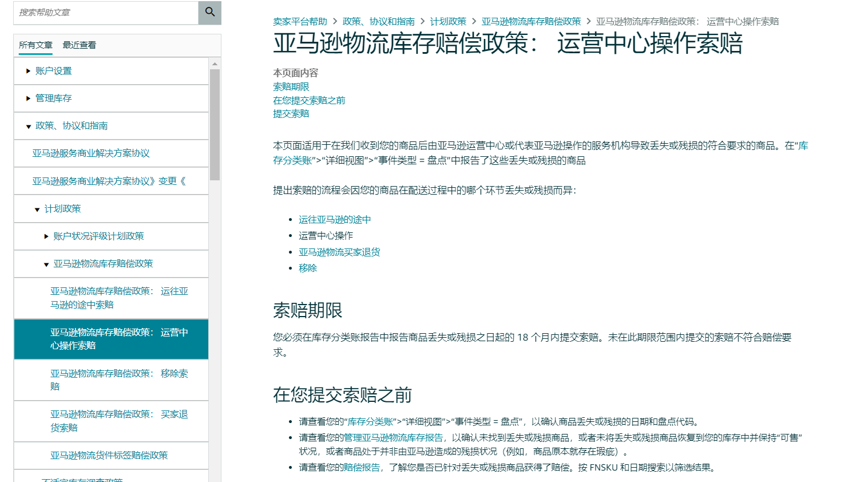Open the 亚马逊物流买家退货 link
This screenshot has height=482, width=868.
coord(339,251)
